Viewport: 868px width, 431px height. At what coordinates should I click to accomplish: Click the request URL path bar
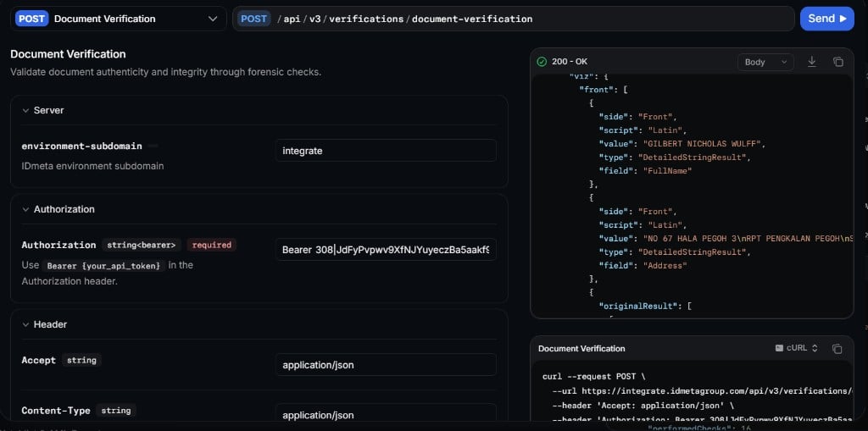pyautogui.click(x=514, y=19)
